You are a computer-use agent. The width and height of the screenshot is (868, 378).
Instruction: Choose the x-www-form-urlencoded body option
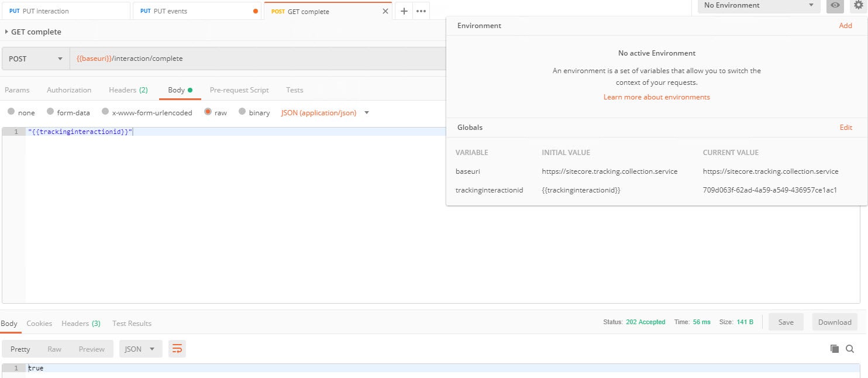[106, 112]
